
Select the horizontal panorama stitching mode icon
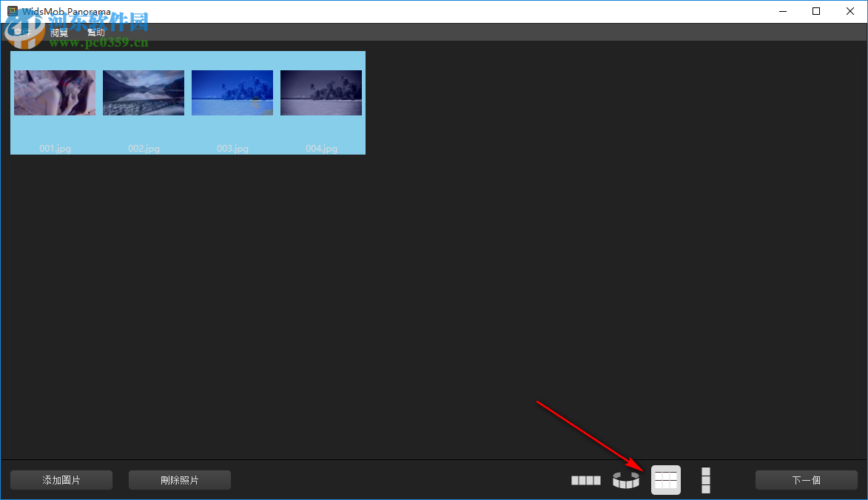pyautogui.click(x=585, y=479)
